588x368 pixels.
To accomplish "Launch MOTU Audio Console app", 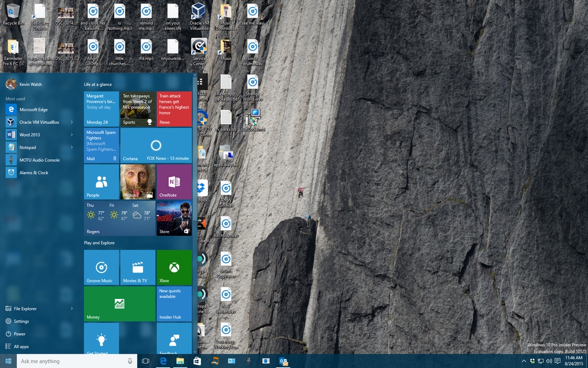I will coord(39,160).
